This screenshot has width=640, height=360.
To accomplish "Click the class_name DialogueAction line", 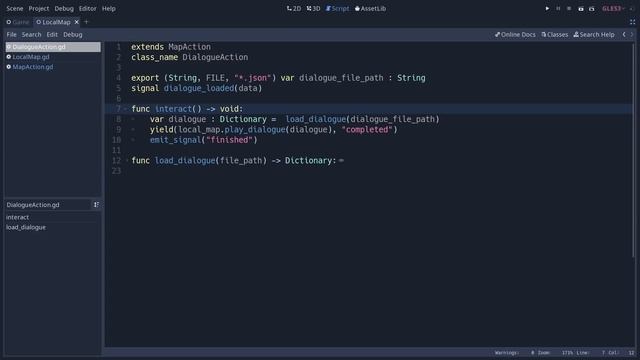I will (x=190, y=57).
